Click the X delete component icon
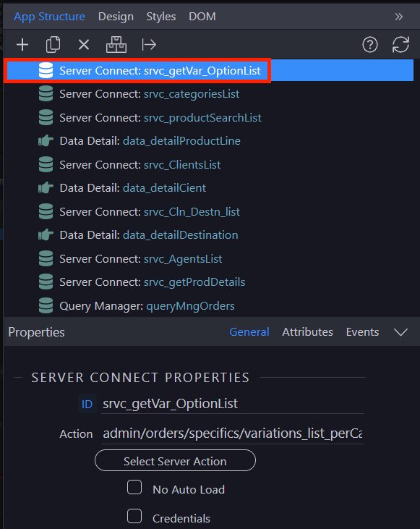Viewport: 420px width, 529px height. [x=84, y=45]
